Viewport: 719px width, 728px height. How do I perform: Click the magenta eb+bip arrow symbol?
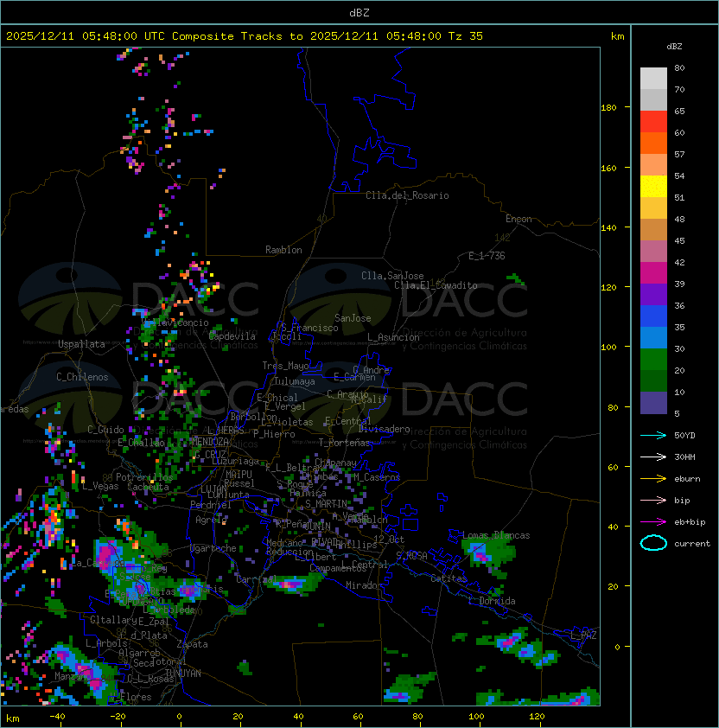point(653,522)
